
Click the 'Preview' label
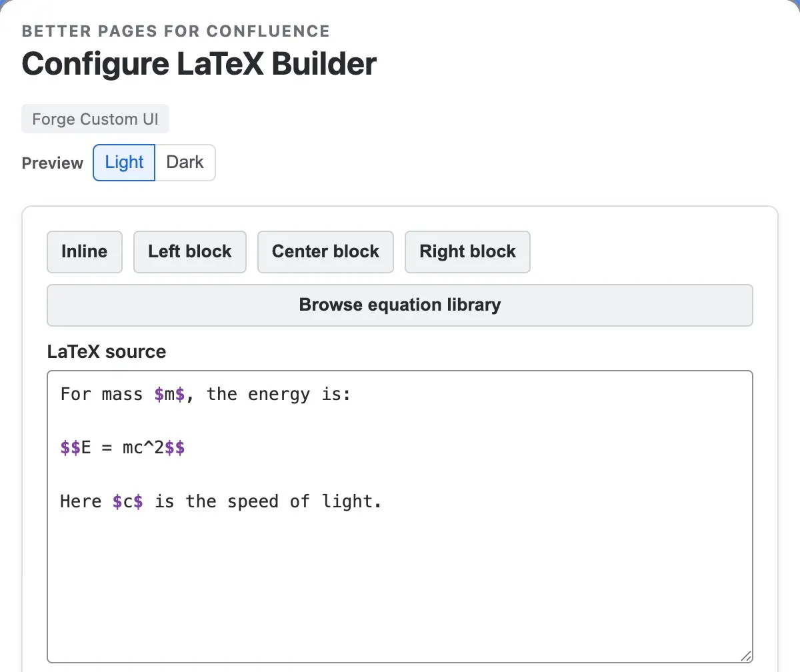click(53, 163)
